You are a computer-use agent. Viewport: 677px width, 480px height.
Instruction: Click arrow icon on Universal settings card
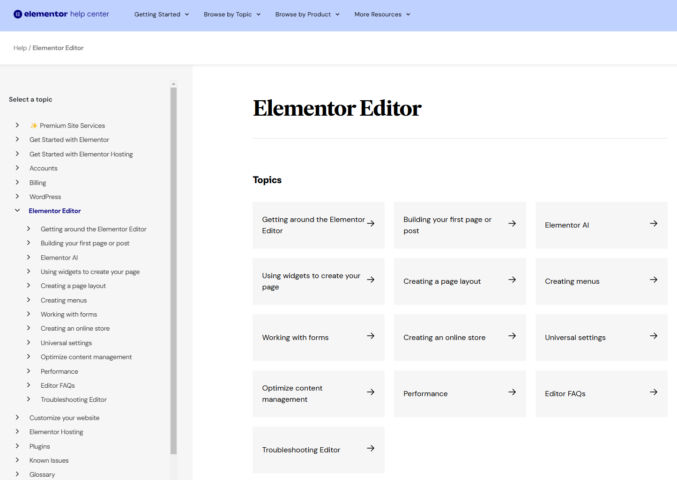(654, 336)
